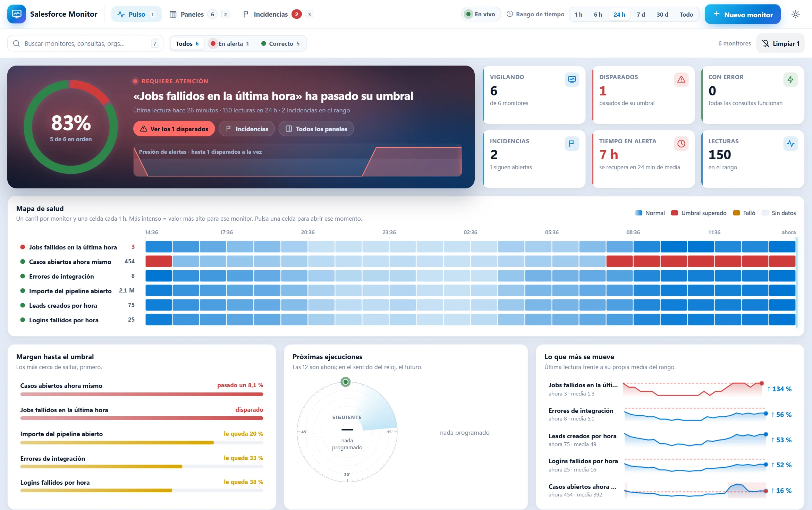The image size is (812, 510).
Task: Filter monitors by Correcto
Action: click(281, 43)
